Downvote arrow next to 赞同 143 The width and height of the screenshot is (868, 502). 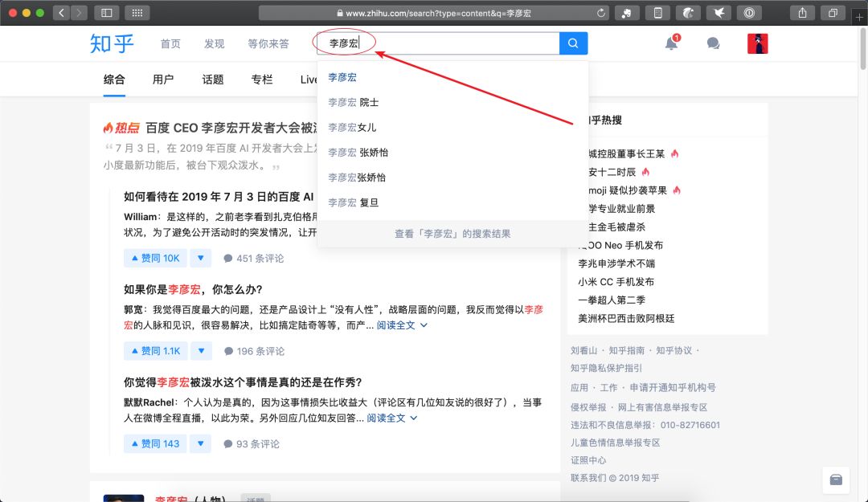click(200, 444)
